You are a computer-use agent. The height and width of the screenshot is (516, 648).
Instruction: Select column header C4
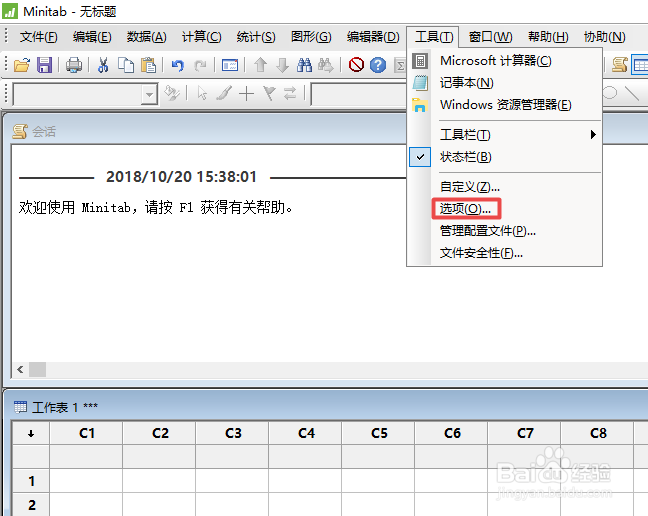pos(306,433)
